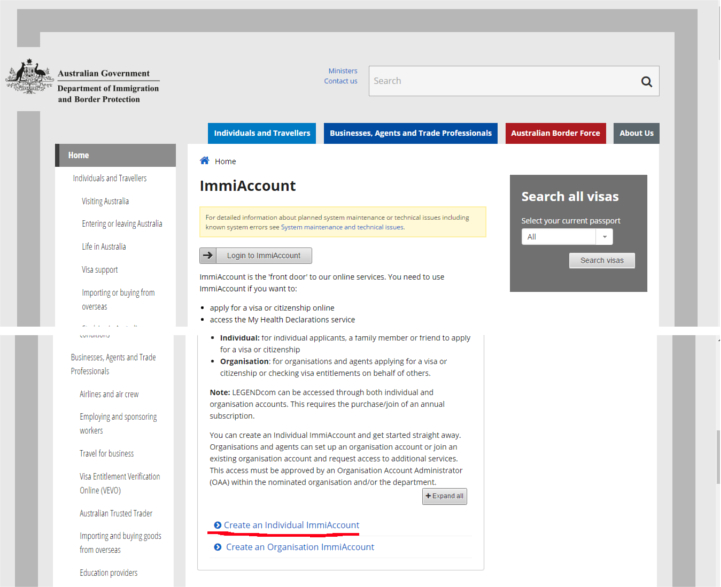Follow Create an Organisation ImmiAccount link

click(300, 547)
